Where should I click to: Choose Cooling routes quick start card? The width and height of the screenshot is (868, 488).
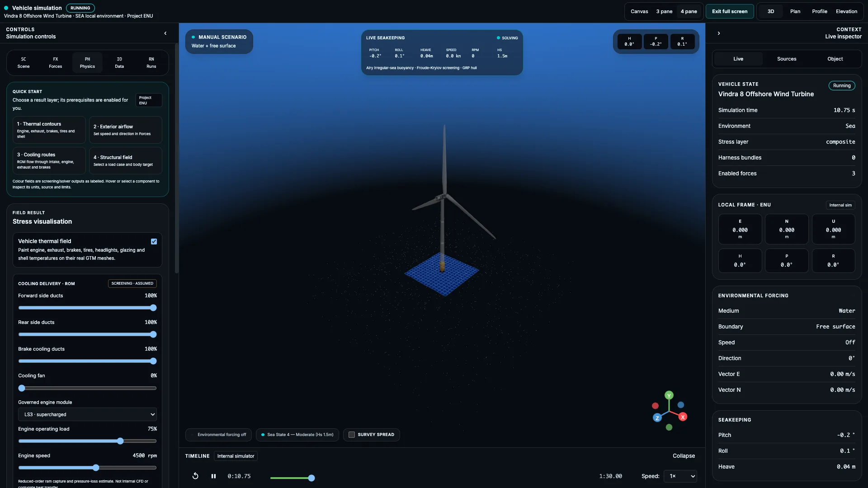[49, 160]
